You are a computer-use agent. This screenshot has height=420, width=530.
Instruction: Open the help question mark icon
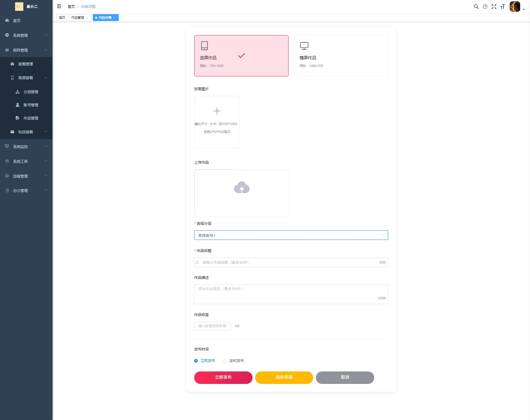click(x=485, y=7)
